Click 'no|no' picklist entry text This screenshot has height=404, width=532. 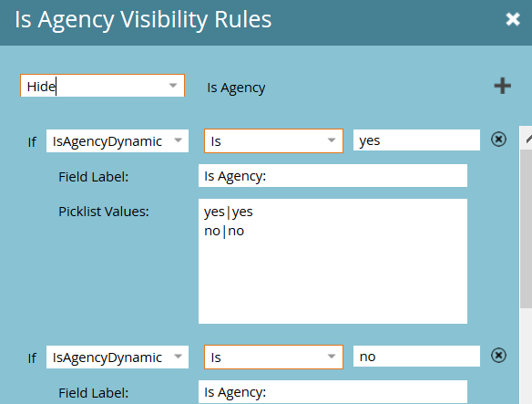pyautogui.click(x=224, y=232)
